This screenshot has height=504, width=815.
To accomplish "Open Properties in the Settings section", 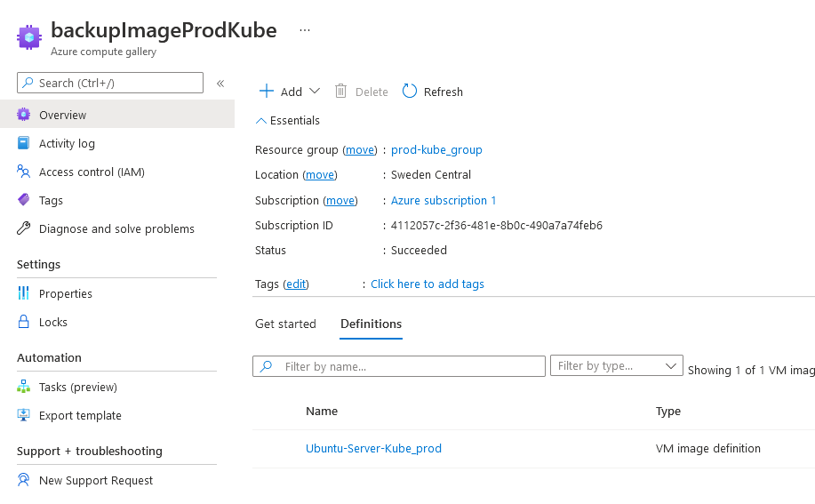I will [65, 293].
